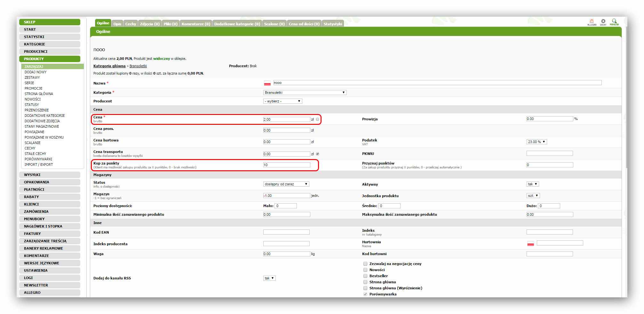Open the Status dostępny od zaraz dropdown
The height and width of the screenshot is (314, 644).
286,184
